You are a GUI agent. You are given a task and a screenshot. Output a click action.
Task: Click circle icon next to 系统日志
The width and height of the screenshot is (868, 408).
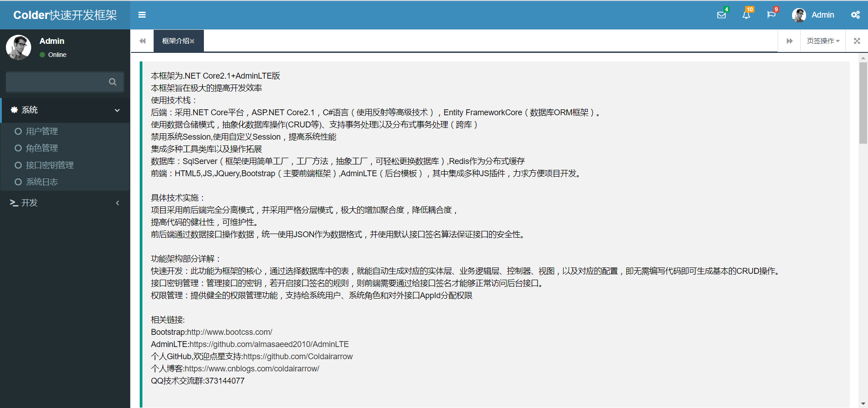click(x=18, y=182)
